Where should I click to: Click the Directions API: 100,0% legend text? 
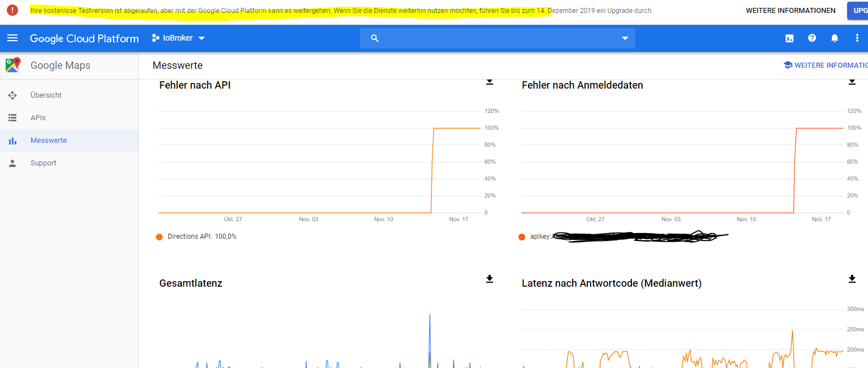tap(202, 236)
